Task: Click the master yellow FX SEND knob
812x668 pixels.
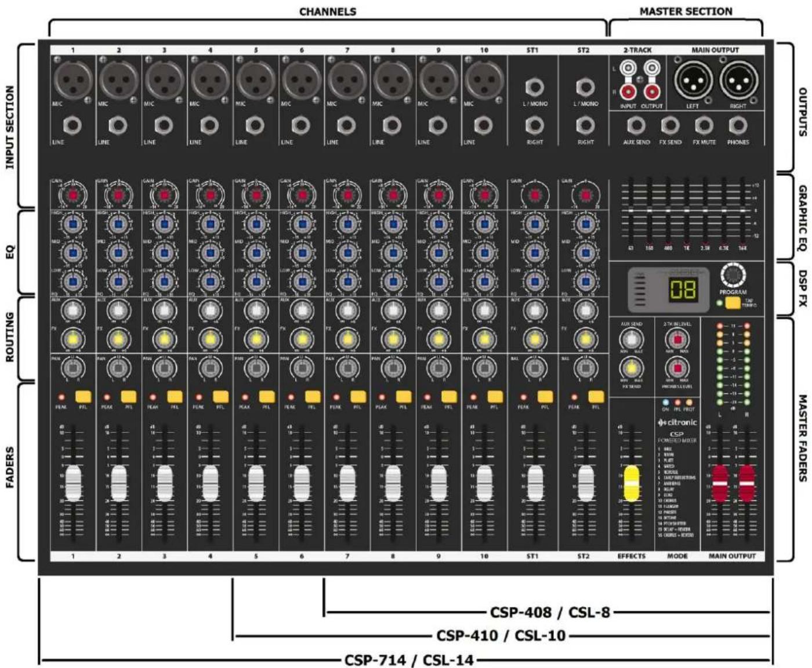Action: point(631,367)
